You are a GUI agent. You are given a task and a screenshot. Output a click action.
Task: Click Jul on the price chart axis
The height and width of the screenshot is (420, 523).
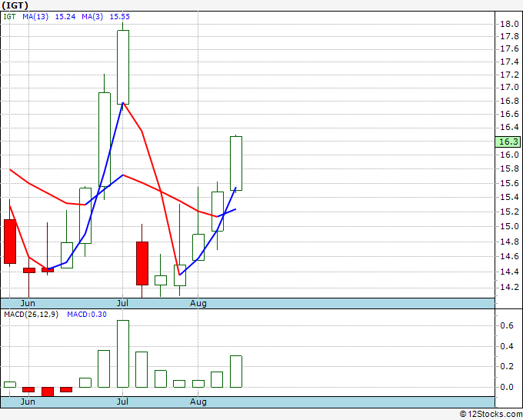[122, 303]
